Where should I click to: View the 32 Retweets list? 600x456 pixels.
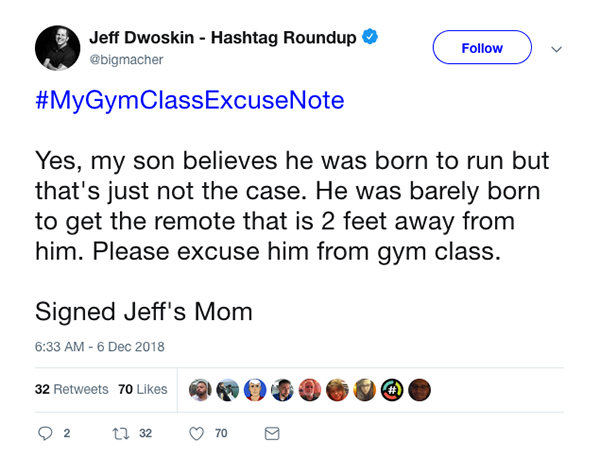pyautogui.click(x=71, y=389)
